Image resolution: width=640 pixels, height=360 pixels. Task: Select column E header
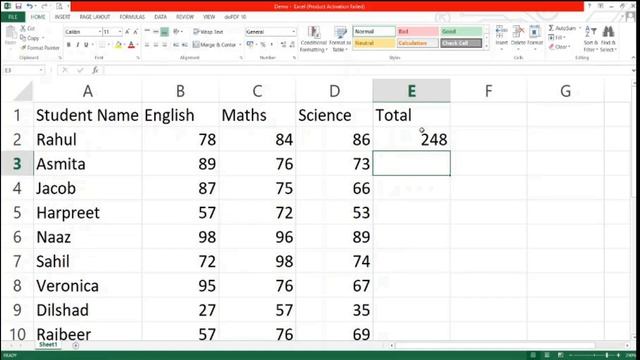pyautogui.click(x=411, y=91)
